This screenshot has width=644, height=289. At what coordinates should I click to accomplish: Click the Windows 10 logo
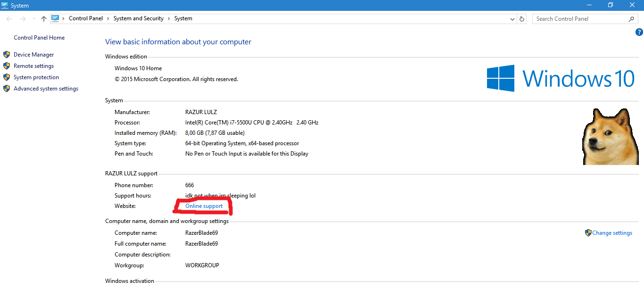tap(561, 78)
